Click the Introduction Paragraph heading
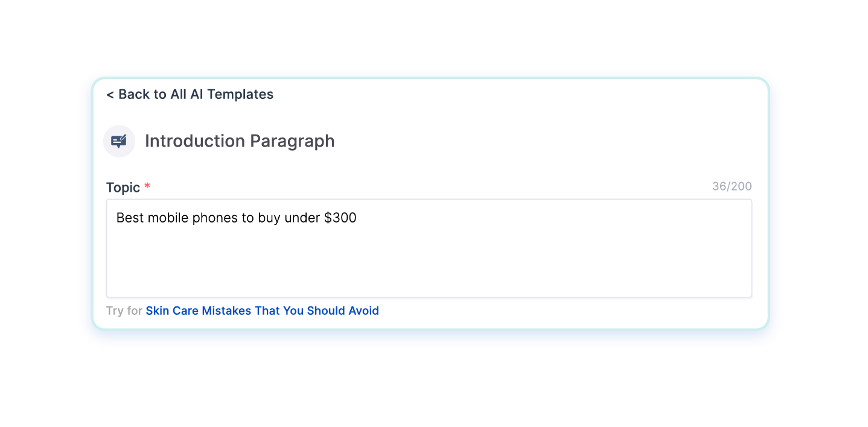 240,141
